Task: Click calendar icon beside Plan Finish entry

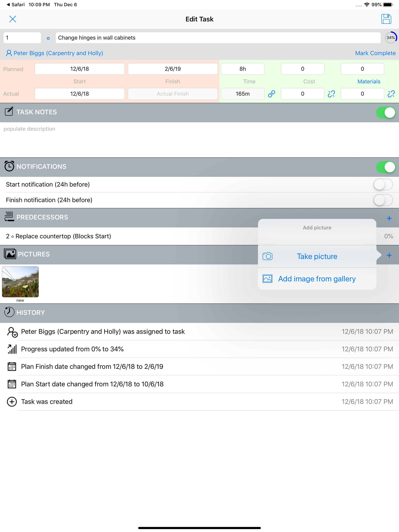Action: tap(12, 366)
